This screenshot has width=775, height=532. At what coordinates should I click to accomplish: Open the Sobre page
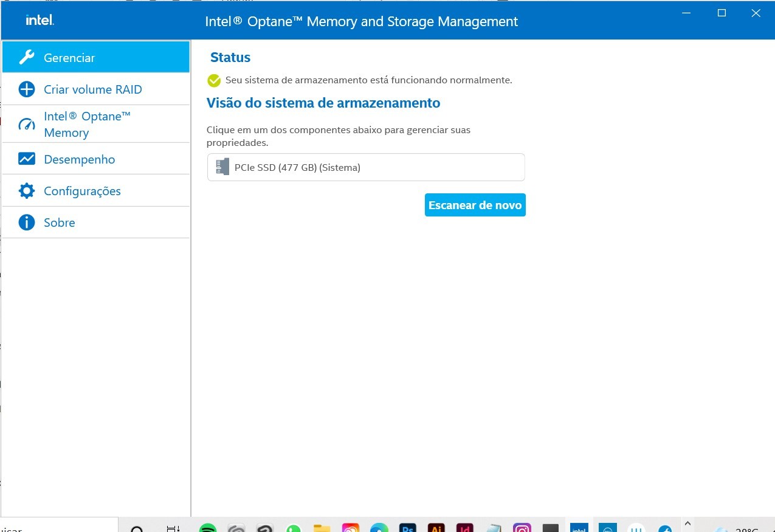tap(96, 223)
